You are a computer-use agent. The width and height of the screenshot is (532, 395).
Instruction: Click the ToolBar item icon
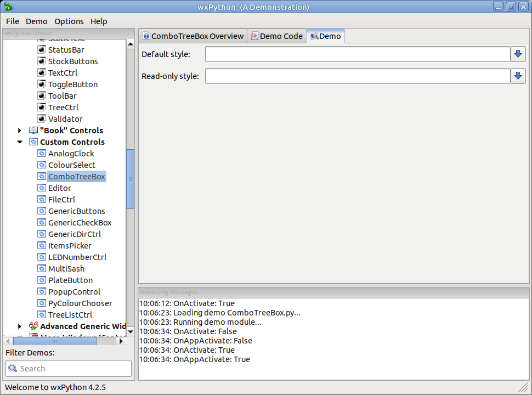pyautogui.click(x=41, y=96)
